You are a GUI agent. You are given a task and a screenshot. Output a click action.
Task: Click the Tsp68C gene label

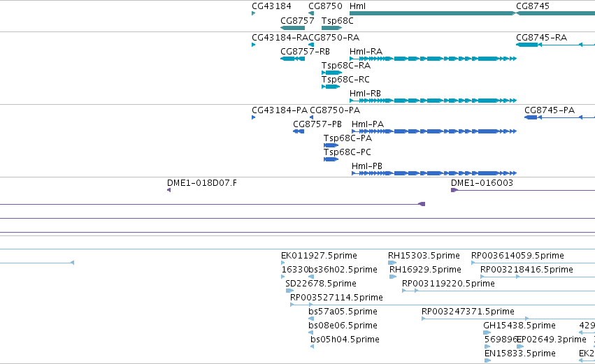[337, 21]
